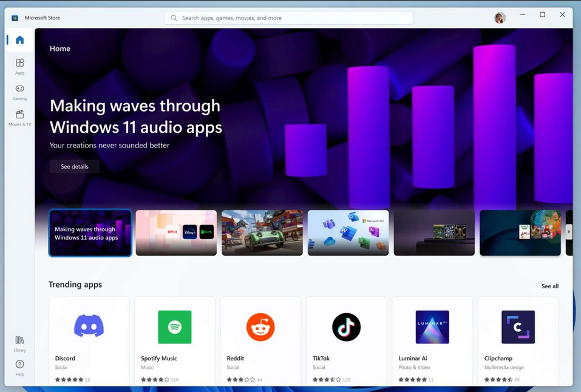Click the Discord app icon
Image resolution: width=581 pixels, height=392 pixels.
click(89, 327)
